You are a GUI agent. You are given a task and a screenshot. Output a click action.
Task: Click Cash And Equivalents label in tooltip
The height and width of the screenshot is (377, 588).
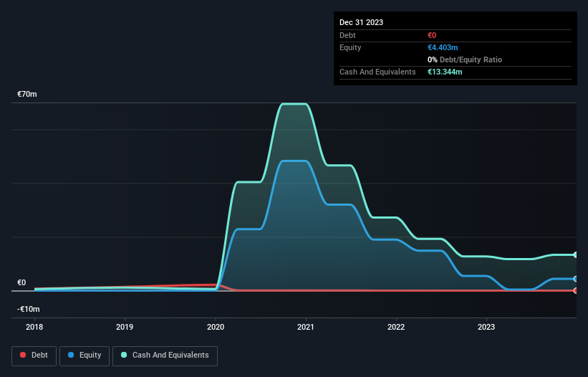click(377, 72)
